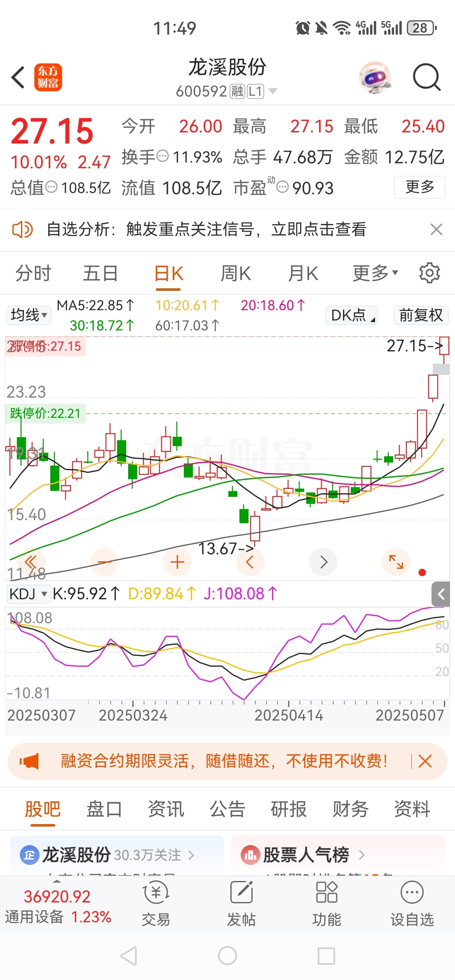The image size is (455, 980).
Task: Switch to the 五日 chart tab
Action: click(101, 273)
